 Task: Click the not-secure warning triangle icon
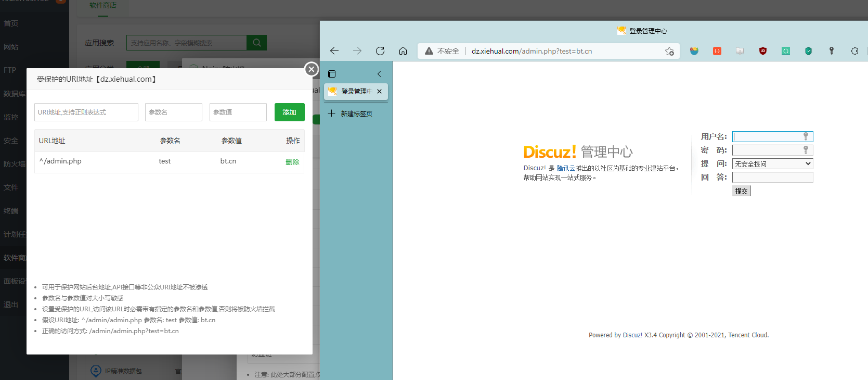429,51
